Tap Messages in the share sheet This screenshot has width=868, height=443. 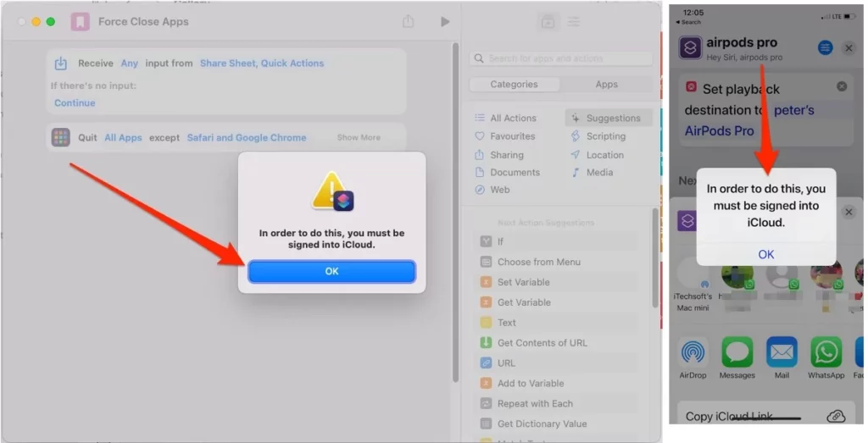coord(737,357)
